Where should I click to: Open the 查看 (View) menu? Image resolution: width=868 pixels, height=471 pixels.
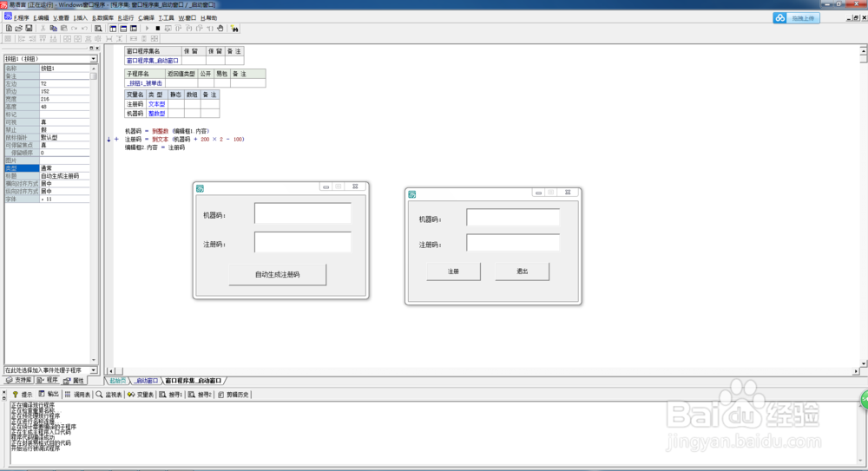pyautogui.click(x=61, y=18)
